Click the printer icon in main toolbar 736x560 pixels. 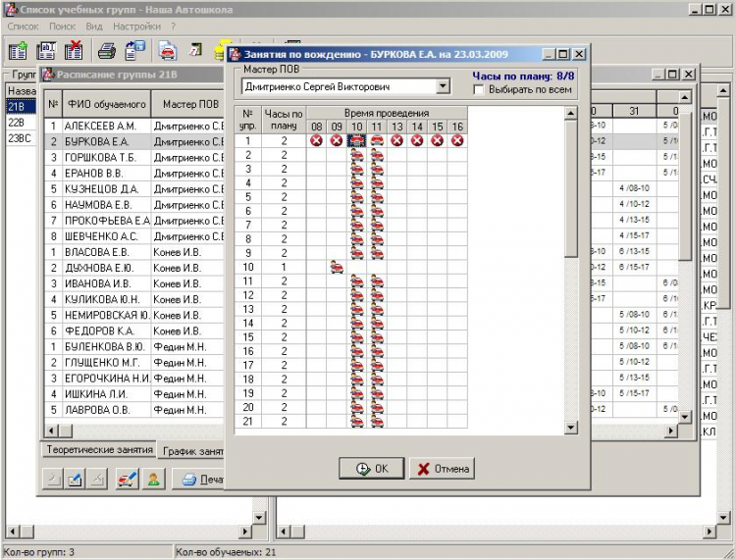[107, 51]
